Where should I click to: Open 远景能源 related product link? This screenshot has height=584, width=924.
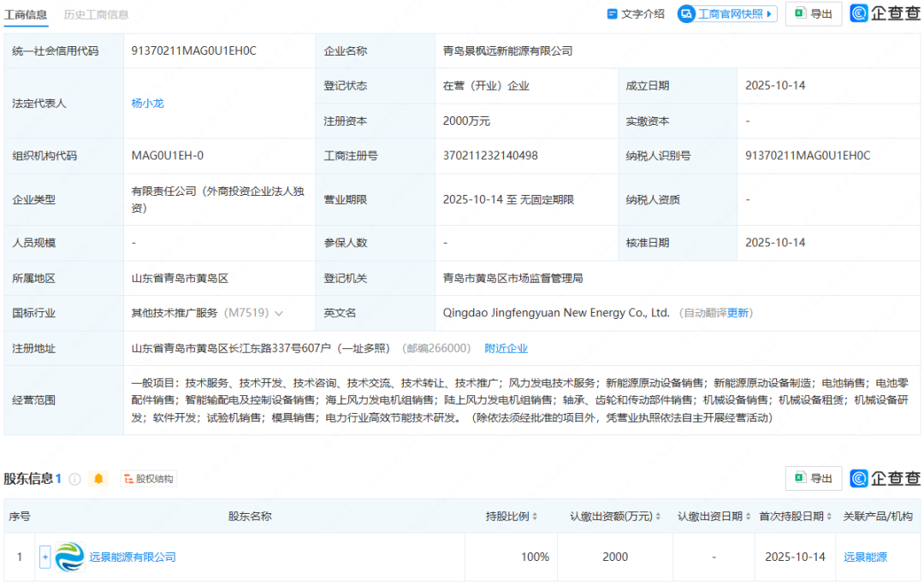865,557
